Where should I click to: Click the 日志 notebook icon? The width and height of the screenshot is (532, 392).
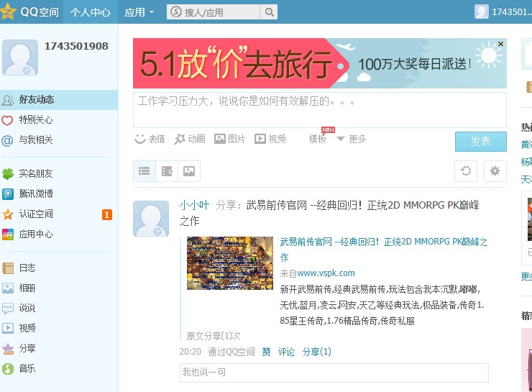click(7, 268)
